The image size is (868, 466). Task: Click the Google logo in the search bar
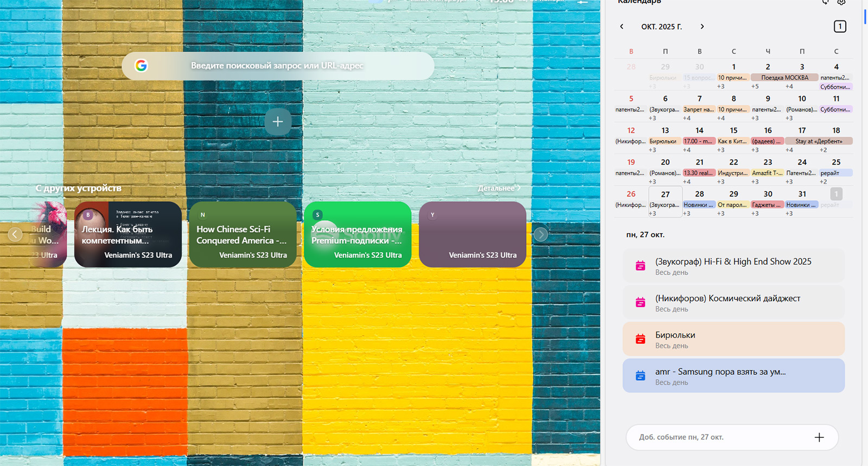click(141, 66)
